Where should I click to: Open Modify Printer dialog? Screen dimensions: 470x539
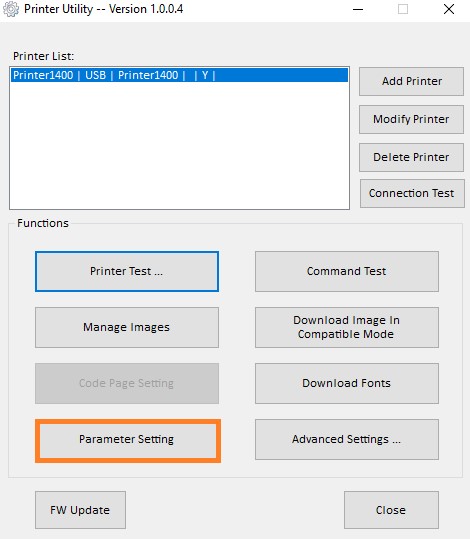[412, 119]
